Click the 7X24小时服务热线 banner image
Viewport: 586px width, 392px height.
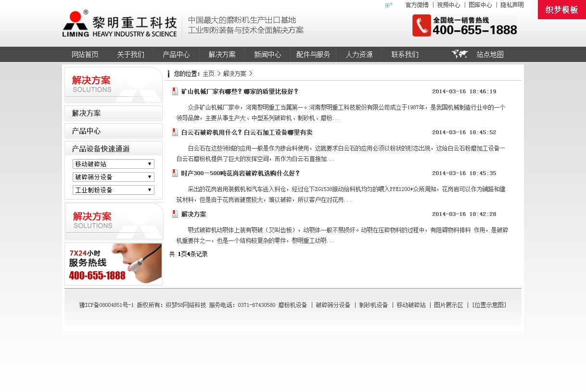[114, 264]
